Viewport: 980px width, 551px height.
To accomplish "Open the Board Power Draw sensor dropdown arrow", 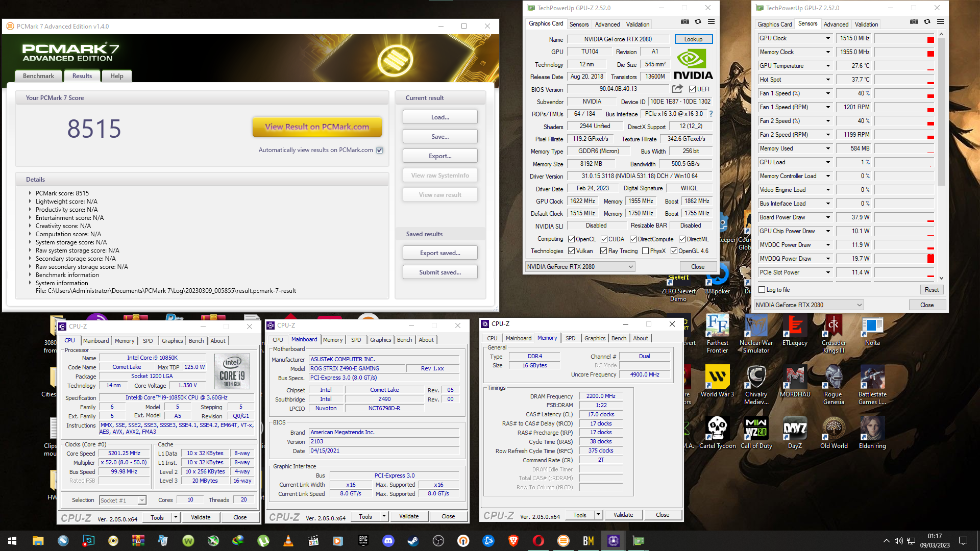I will [828, 217].
